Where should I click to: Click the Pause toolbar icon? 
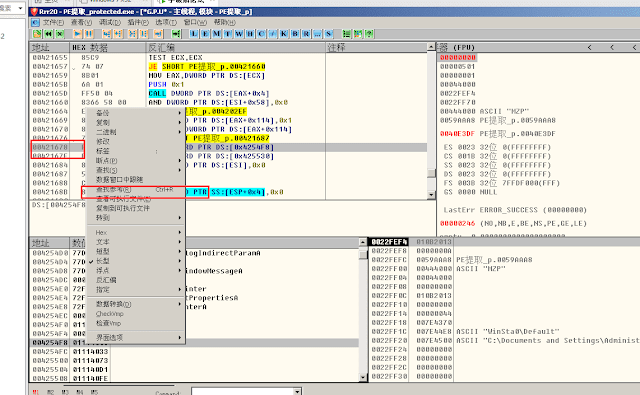(x=89, y=34)
